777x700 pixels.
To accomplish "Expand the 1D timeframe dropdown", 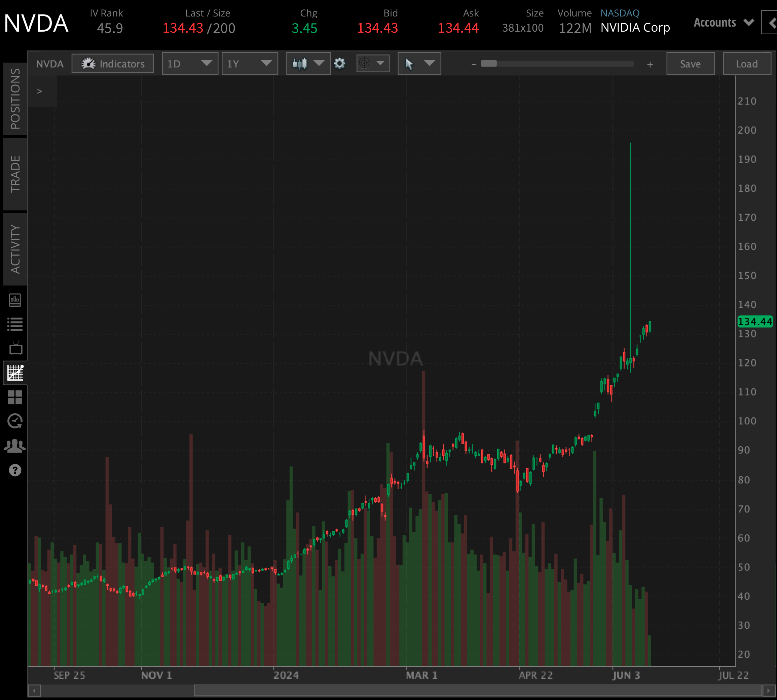I will click(189, 64).
